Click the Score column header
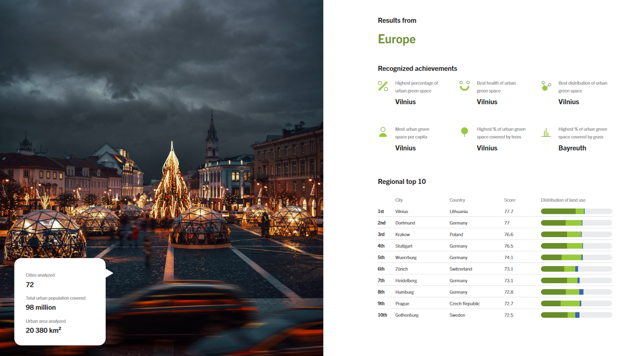The height and width of the screenshot is (356, 644). click(x=510, y=200)
